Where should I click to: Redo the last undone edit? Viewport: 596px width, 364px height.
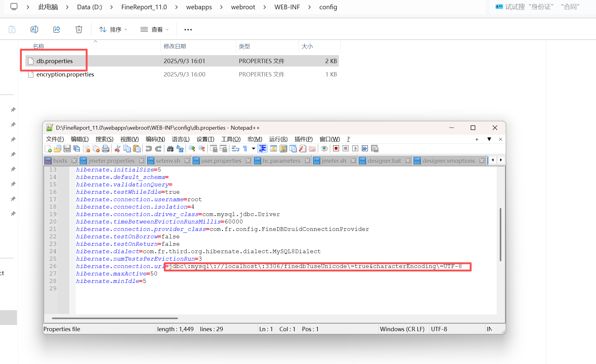[158, 149]
